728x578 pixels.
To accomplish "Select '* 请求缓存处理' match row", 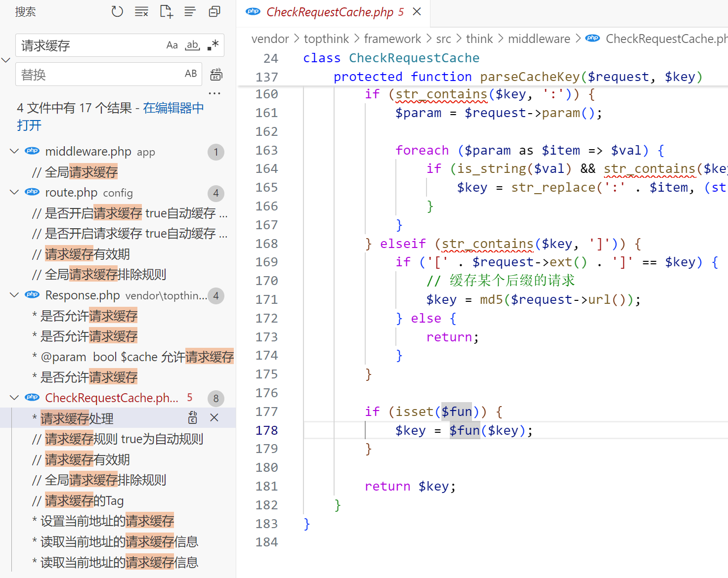I will coord(118,418).
